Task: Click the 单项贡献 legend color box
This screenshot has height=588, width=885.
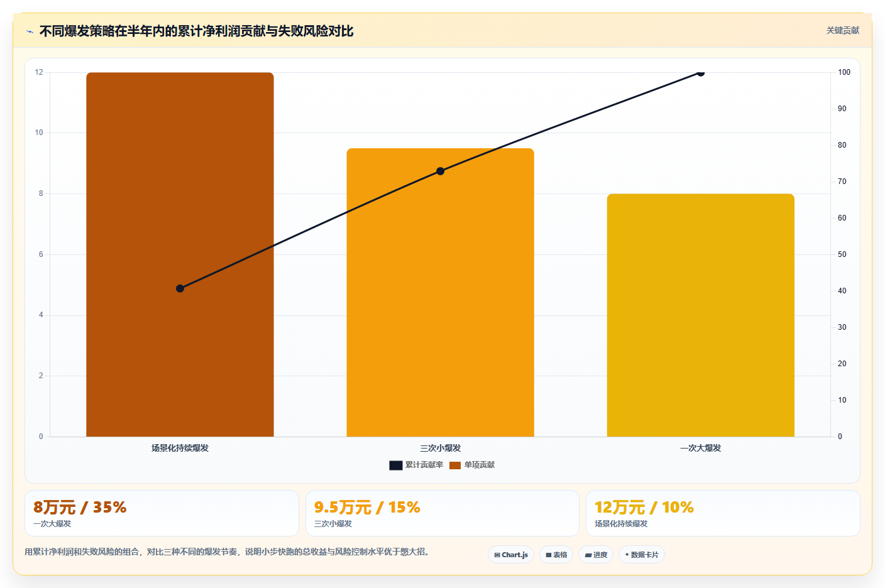Action: [455, 465]
